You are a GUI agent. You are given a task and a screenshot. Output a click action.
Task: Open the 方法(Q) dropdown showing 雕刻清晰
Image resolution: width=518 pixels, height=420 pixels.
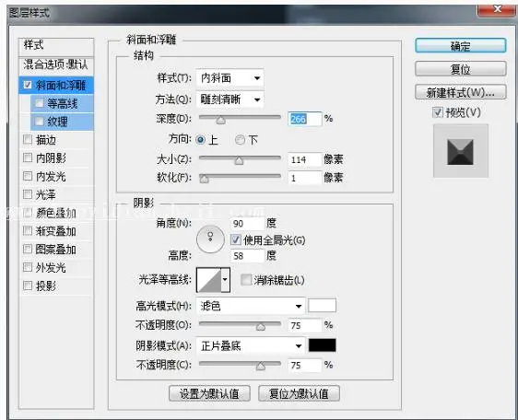coord(230,99)
